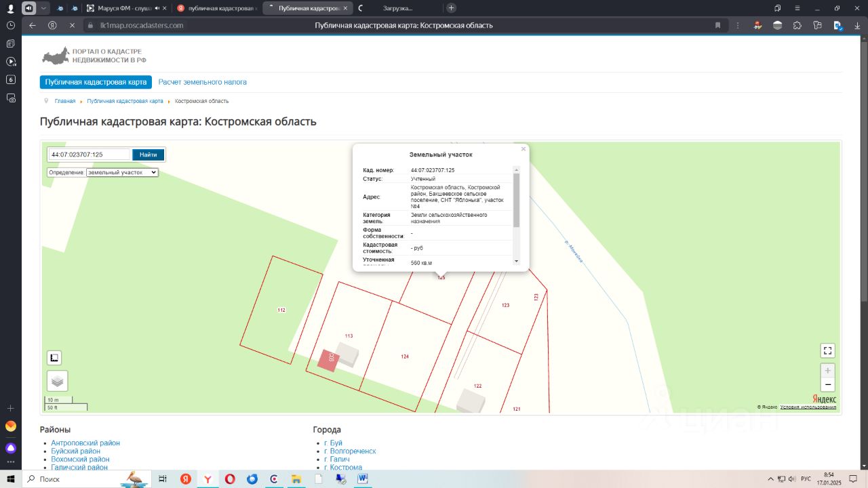This screenshot has height=488, width=868.
Task: Click the cadastral number input field
Action: pos(89,155)
